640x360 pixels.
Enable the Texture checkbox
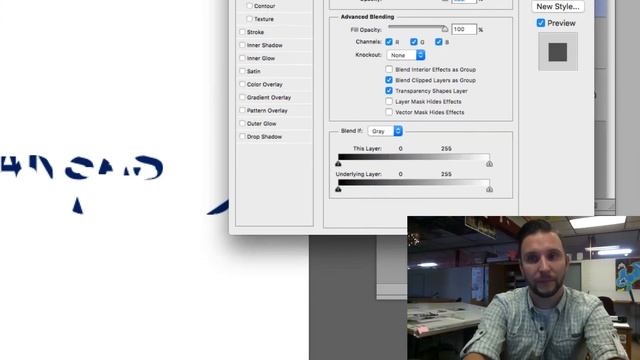(x=249, y=19)
